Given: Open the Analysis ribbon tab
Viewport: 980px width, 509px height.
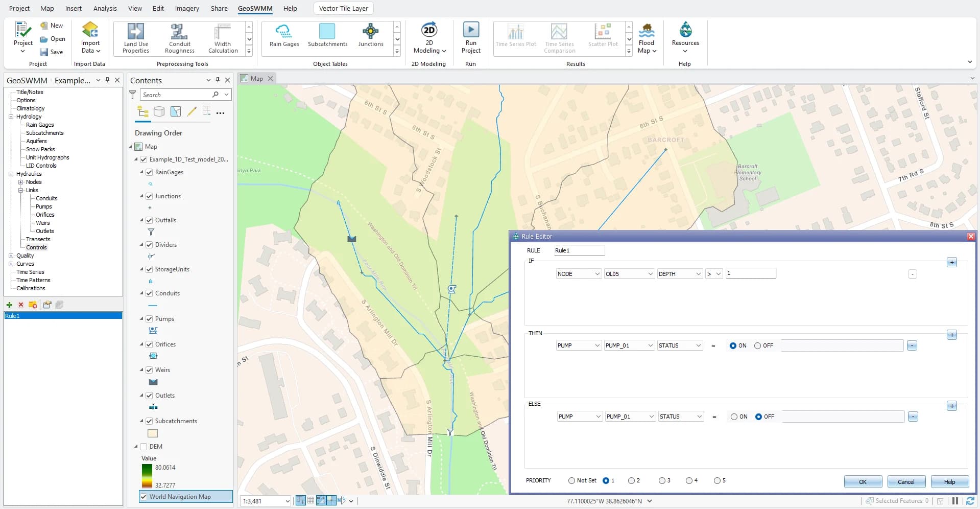Looking at the screenshot, I should (105, 8).
